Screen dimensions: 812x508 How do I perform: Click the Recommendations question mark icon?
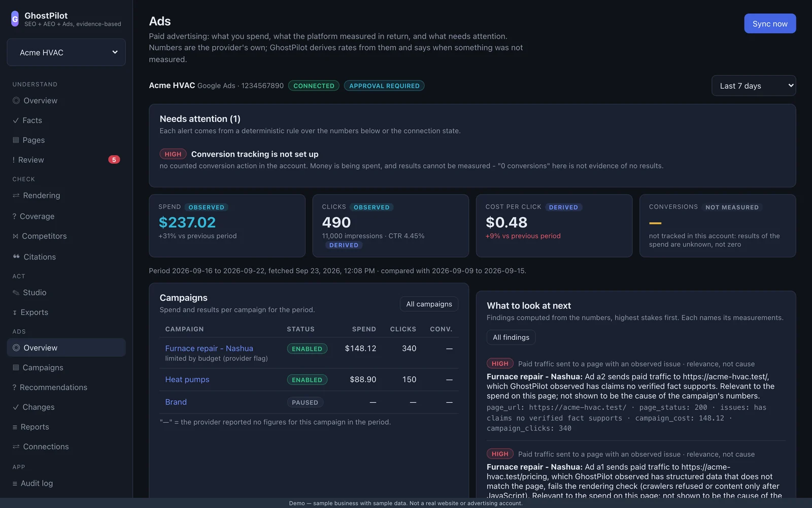coord(14,388)
